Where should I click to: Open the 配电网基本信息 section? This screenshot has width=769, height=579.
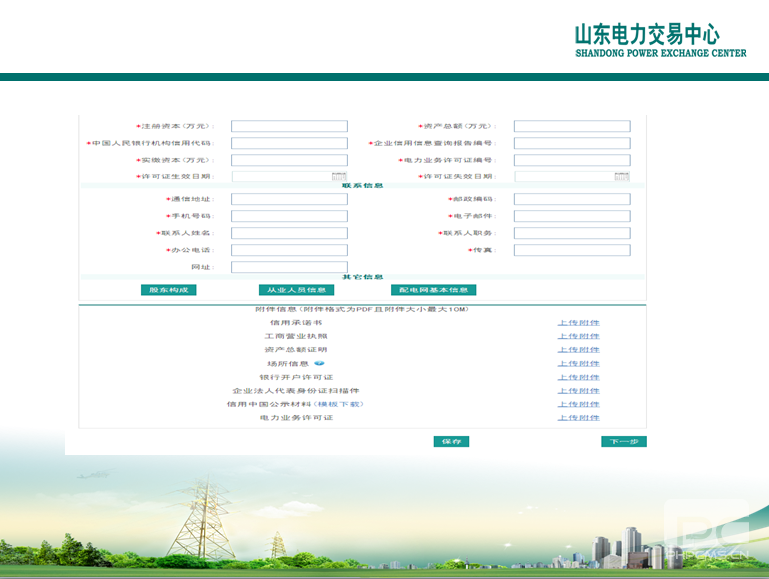(434, 290)
